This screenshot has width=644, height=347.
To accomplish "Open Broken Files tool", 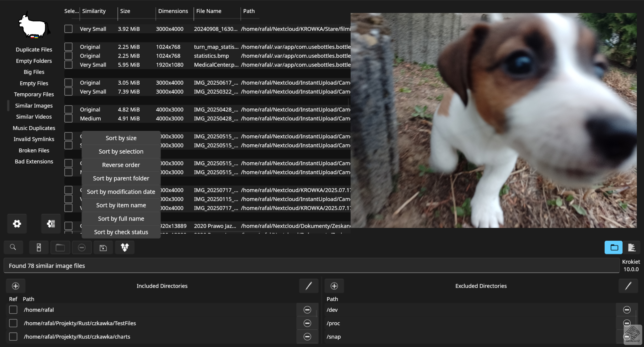I will (34, 150).
